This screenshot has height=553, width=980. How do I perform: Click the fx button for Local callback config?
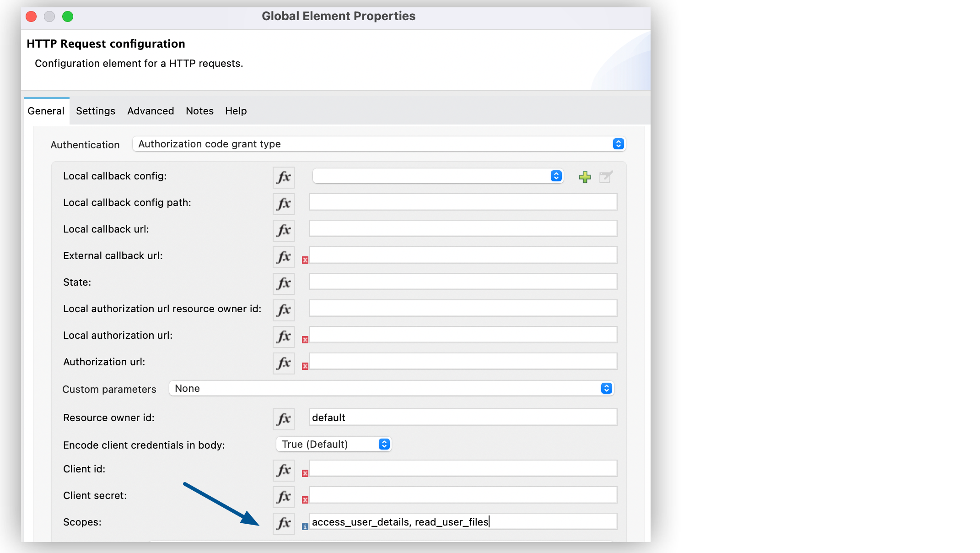(284, 177)
